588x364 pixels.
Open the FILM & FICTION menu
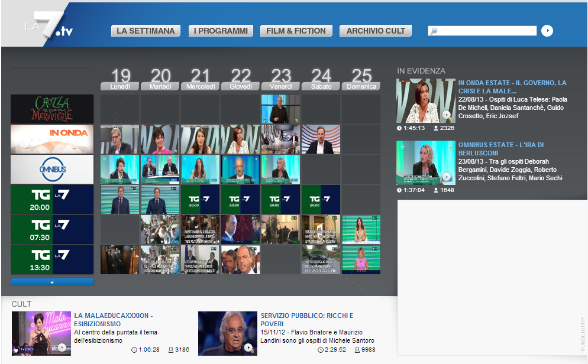click(296, 31)
